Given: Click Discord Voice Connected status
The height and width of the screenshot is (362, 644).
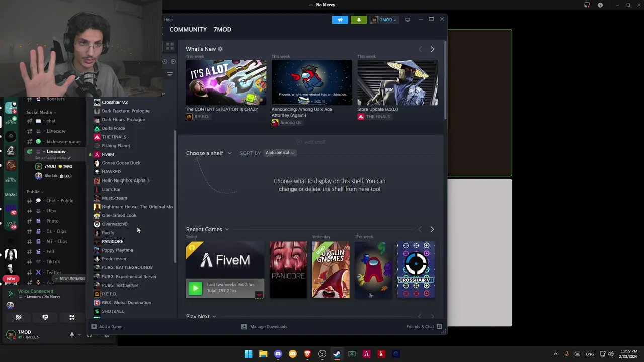Looking at the screenshot, I should coord(35,291).
